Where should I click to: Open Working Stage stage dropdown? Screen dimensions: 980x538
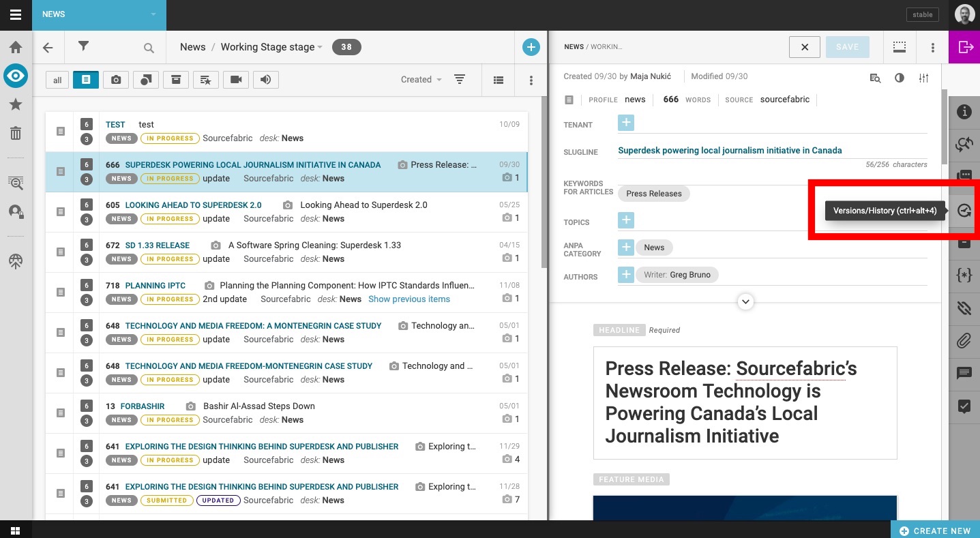pos(271,47)
